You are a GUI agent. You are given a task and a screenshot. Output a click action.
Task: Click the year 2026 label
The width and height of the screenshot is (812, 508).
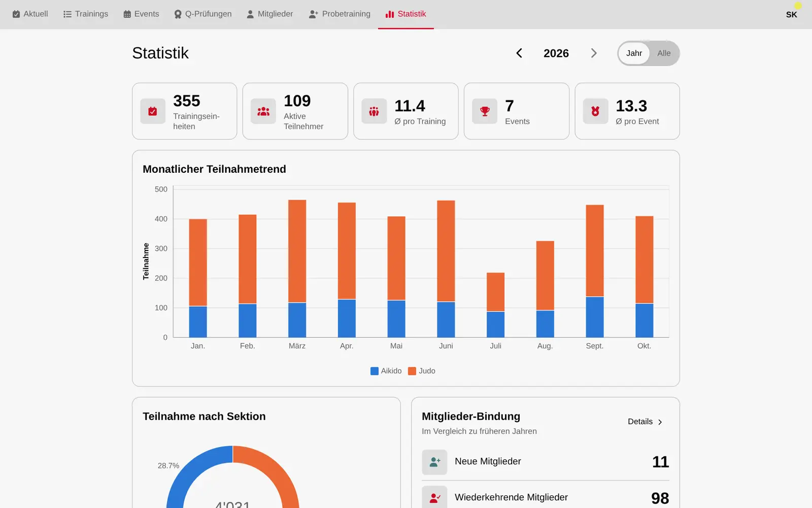pyautogui.click(x=556, y=53)
